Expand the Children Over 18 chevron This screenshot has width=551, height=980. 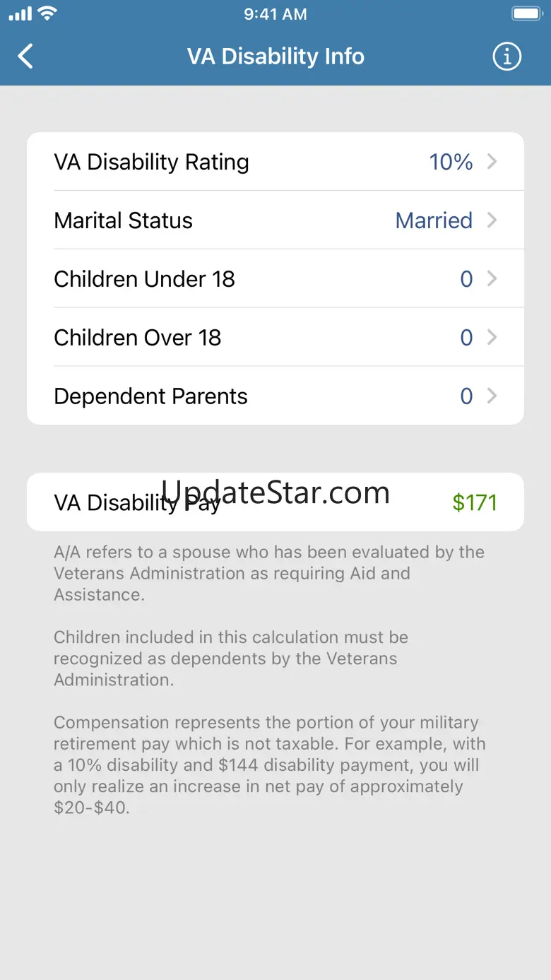tap(492, 338)
